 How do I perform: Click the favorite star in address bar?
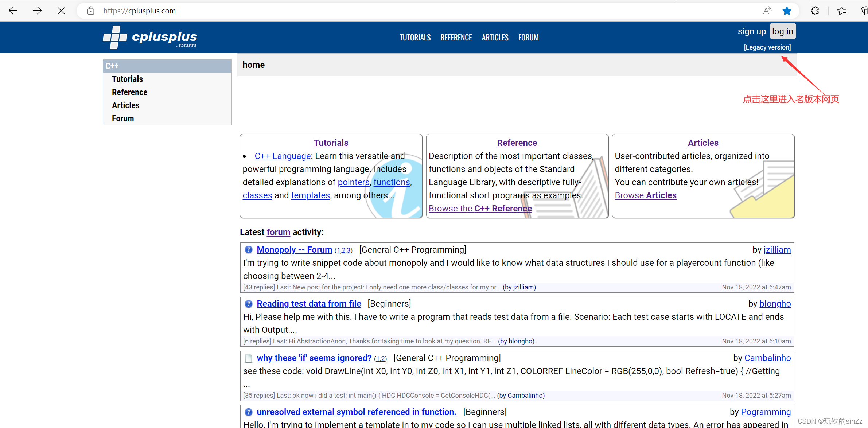point(787,11)
